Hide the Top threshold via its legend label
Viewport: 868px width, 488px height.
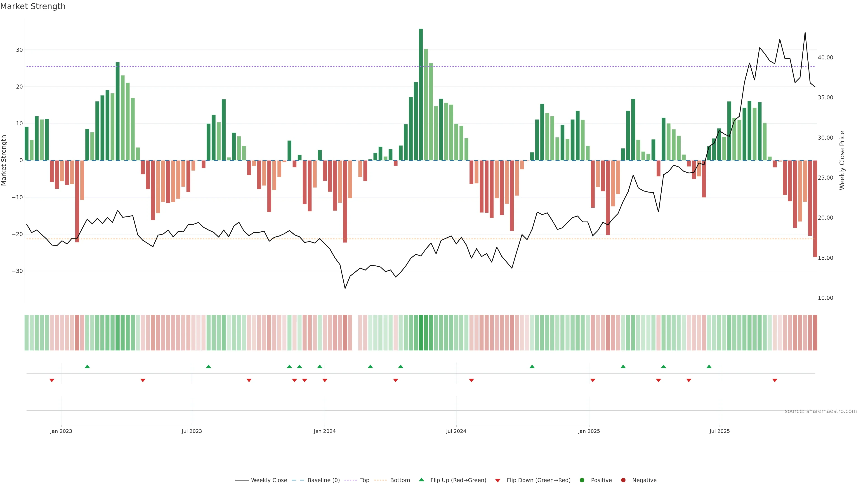[365, 480]
